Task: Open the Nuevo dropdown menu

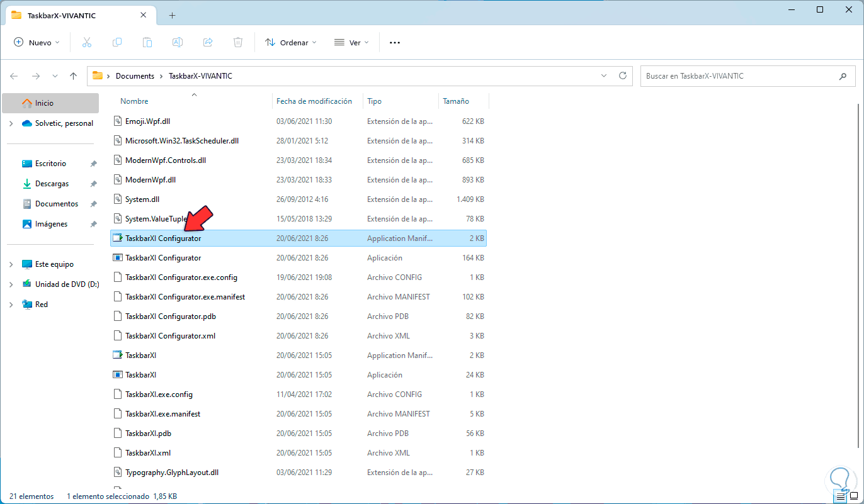Action: pyautogui.click(x=37, y=42)
